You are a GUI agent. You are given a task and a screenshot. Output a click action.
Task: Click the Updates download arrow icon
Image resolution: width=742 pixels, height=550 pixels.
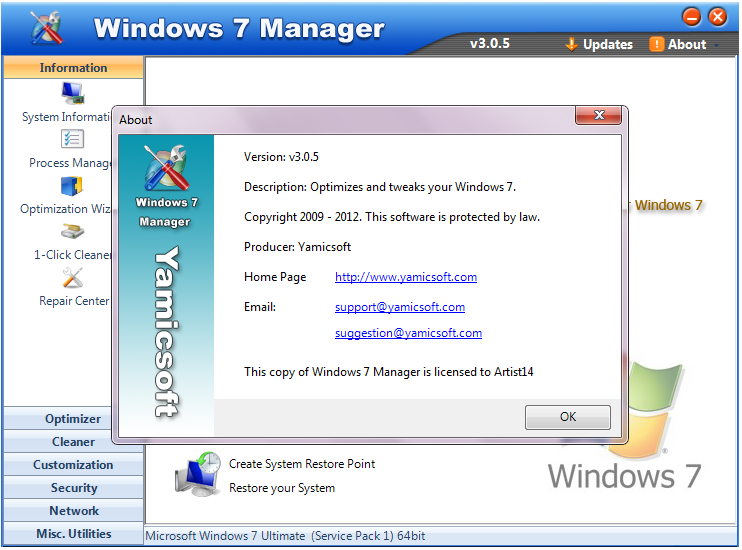(x=571, y=44)
